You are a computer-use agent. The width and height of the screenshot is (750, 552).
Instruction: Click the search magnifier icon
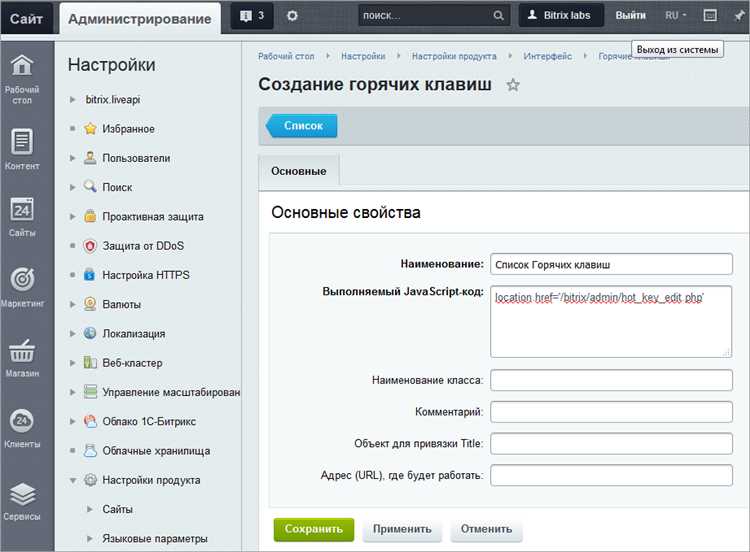click(498, 16)
